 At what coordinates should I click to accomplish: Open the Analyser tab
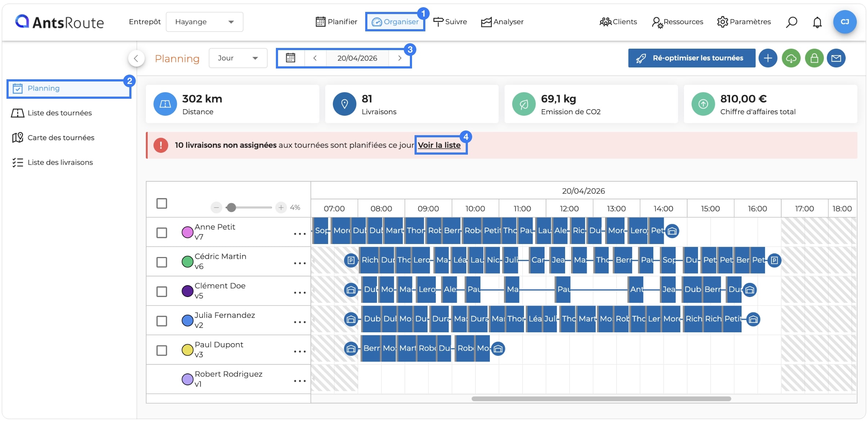502,22
